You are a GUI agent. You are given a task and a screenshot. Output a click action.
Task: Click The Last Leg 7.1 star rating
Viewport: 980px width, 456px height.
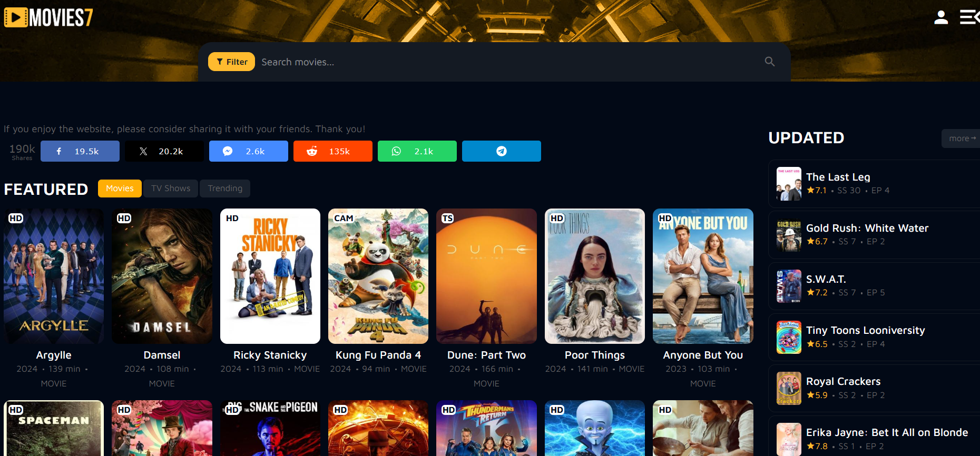tap(817, 190)
